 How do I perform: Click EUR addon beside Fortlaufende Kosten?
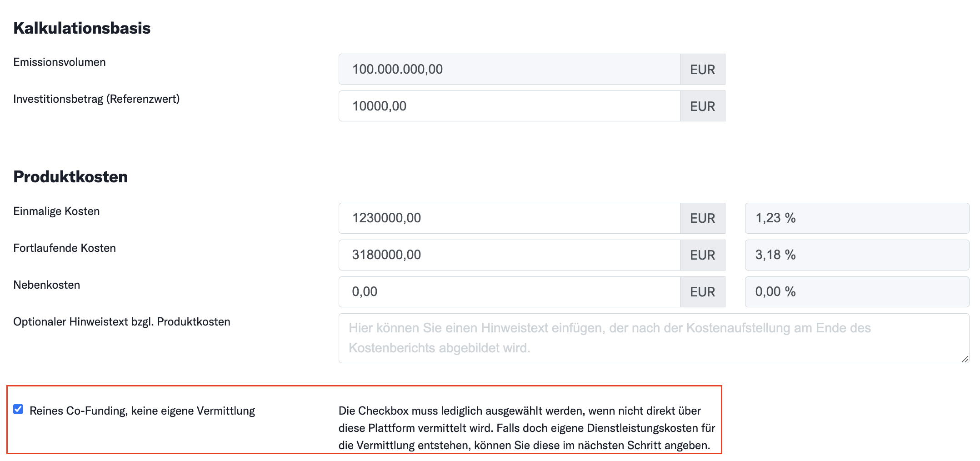pos(702,255)
